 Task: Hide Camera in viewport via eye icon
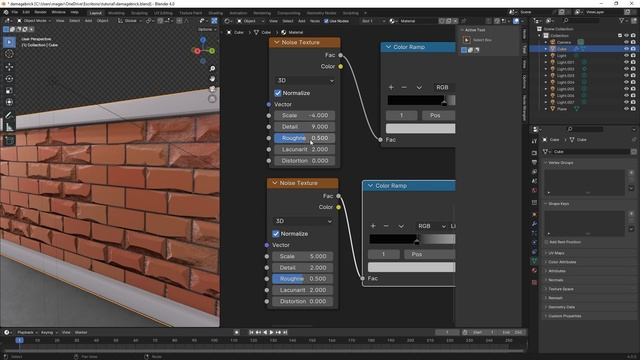(x=626, y=42)
